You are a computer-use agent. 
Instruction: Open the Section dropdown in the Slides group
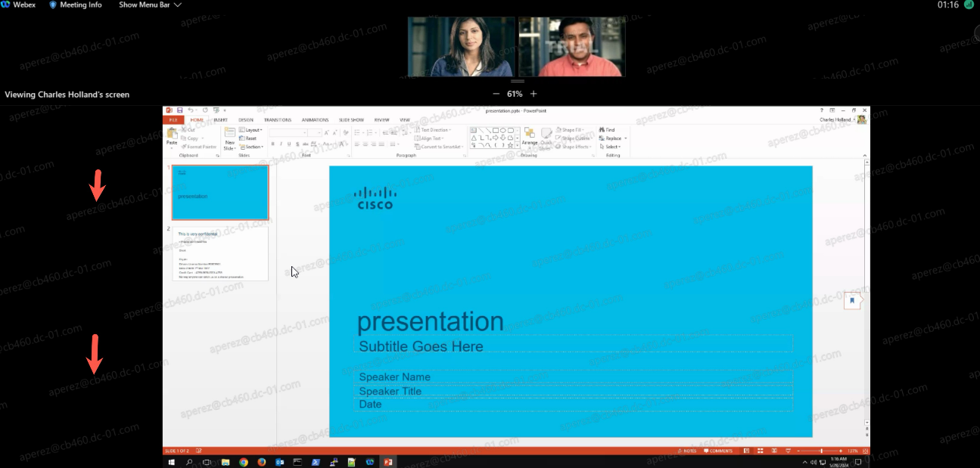pyautogui.click(x=252, y=147)
